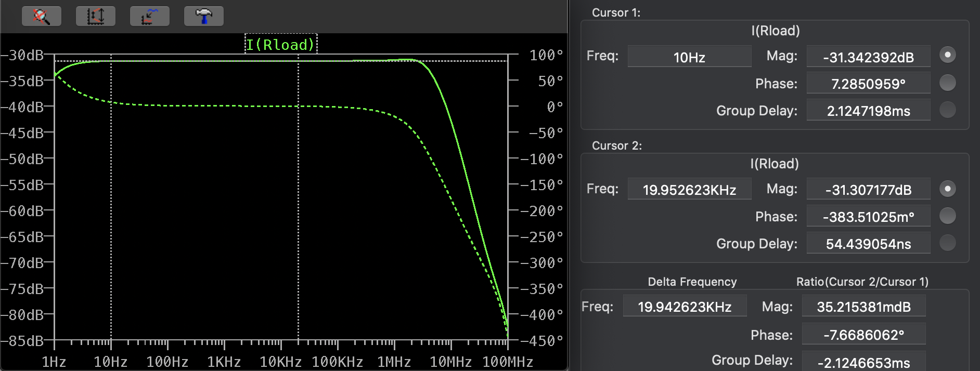Click Cursor 2 Freq field 19.952623KHz
Image resolution: width=980 pixels, height=371 pixels.
(689, 190)
